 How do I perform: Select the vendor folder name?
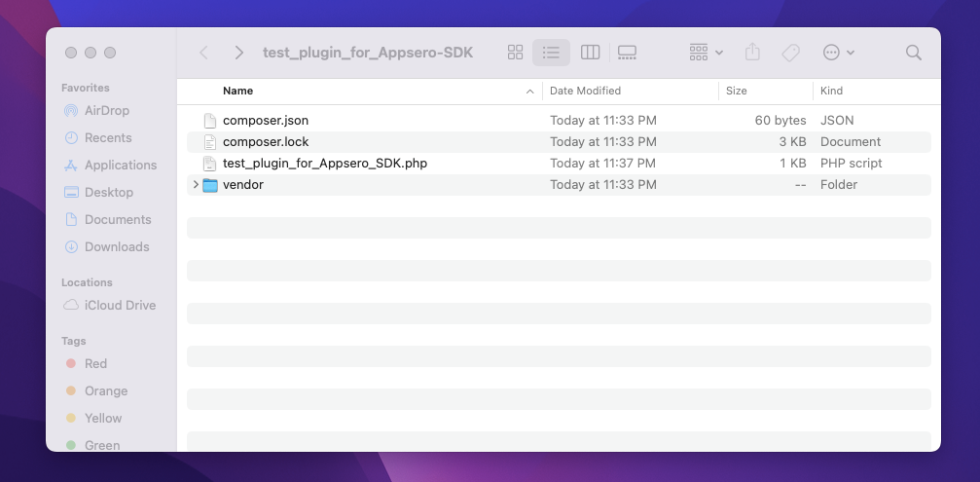coord(243,184)
